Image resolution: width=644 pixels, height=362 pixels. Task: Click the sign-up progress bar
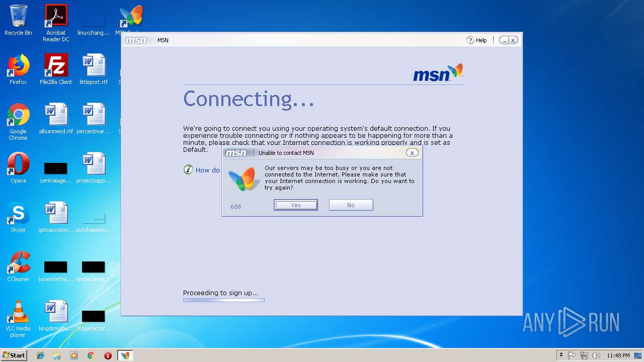point(223,300)
